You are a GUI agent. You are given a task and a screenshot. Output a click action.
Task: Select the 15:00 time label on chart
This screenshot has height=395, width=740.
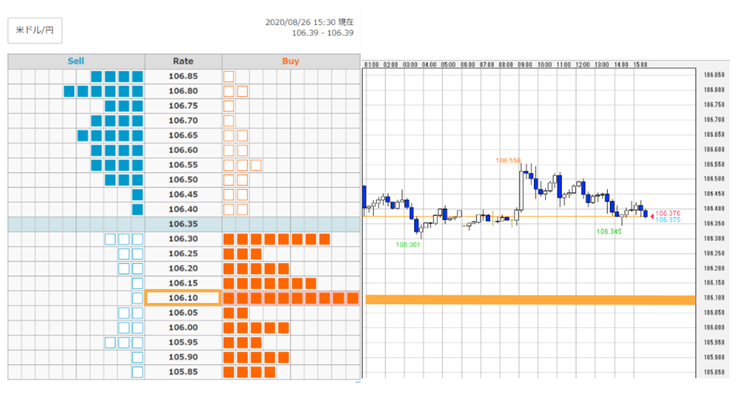[x=640, y=65]
